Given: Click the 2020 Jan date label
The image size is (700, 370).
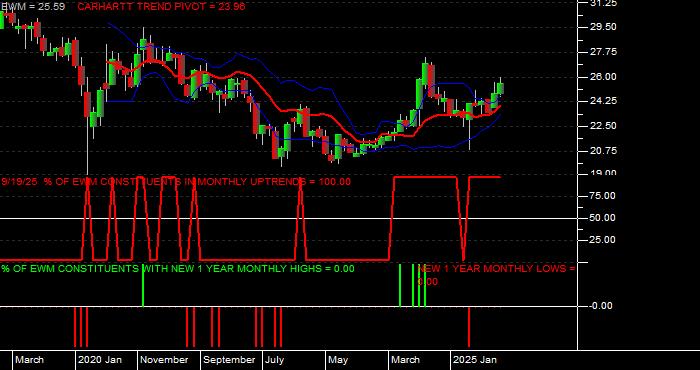Looking at the screenshot, I should [x=100, y=360].
